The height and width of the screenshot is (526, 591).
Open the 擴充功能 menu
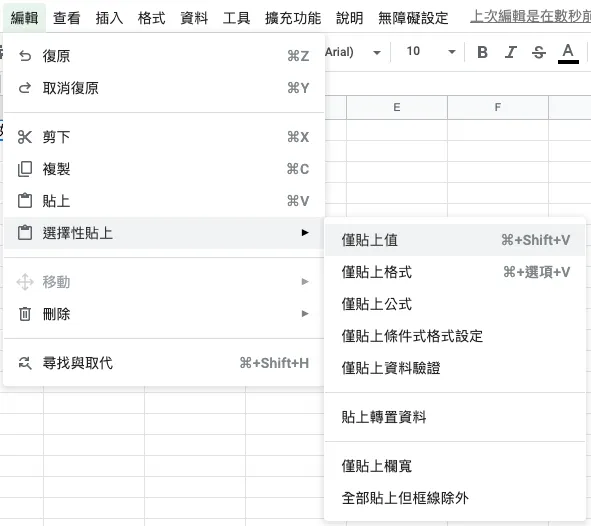(293, 17)
